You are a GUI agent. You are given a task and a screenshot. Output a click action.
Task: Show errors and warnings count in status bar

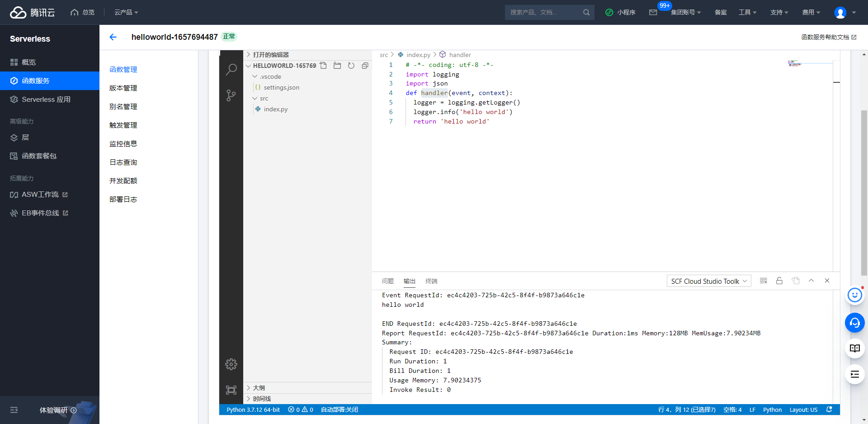(301, 410)
